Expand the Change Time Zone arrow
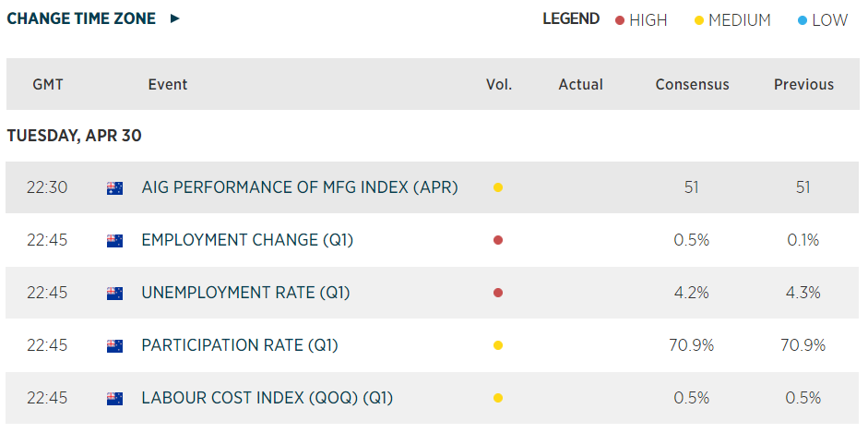868x433 pixels. (x=175, y=18)
